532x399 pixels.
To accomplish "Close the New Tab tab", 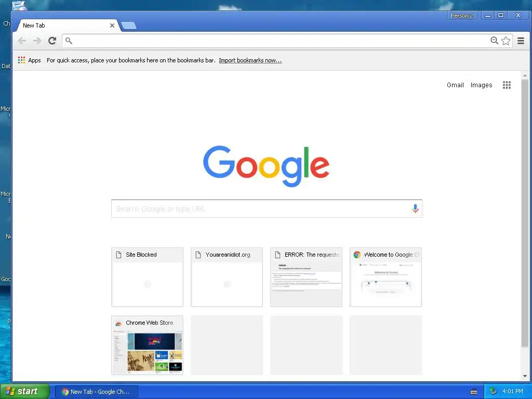I will pos(112,25).
